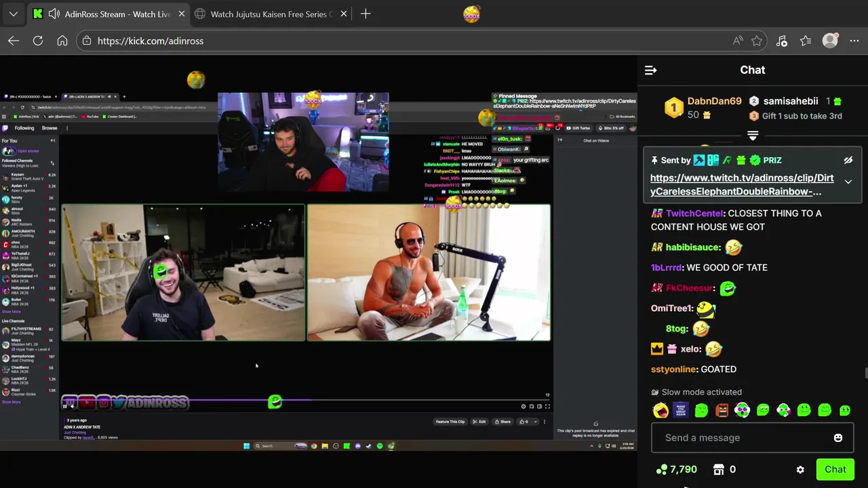
Task: Insert the laughing yellow emoji emote
Action: tap(660, 410)
